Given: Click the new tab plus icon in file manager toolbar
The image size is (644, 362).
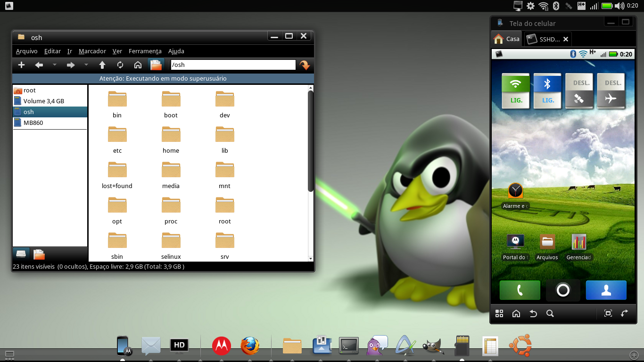Looking at the screenshot, I should point(21,65).
